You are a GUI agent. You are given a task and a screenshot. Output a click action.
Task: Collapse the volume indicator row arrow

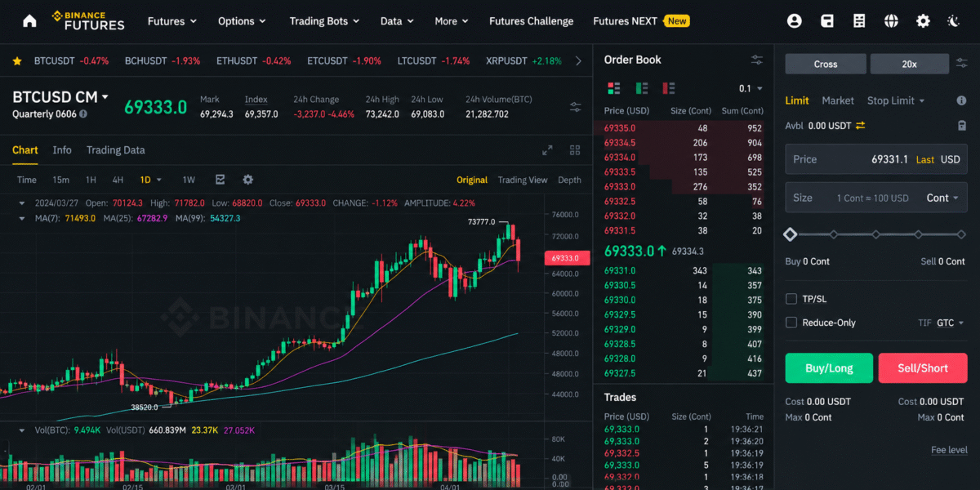tap(22, 430)
